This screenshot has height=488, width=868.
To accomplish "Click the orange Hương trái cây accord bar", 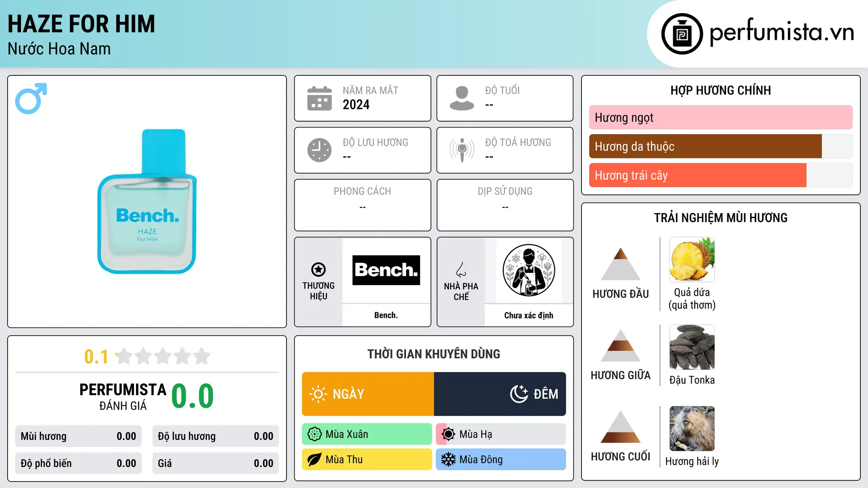I will tap(698, 175).
